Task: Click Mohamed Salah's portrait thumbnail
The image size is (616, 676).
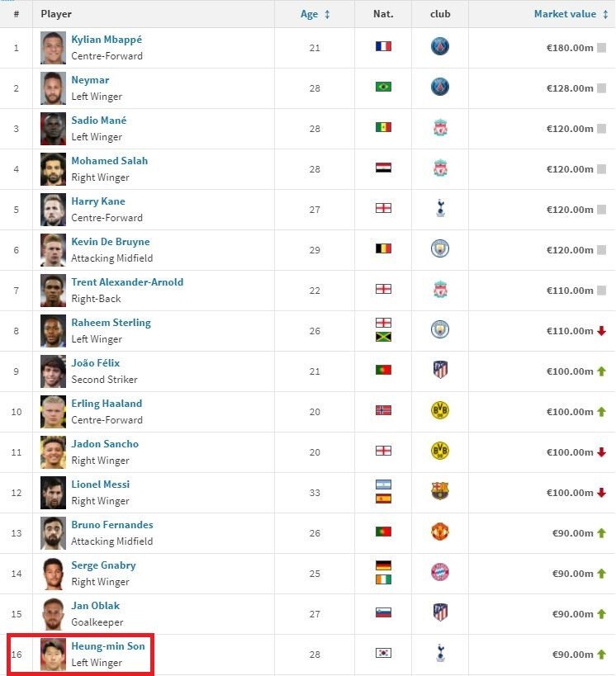Action: 53,169
